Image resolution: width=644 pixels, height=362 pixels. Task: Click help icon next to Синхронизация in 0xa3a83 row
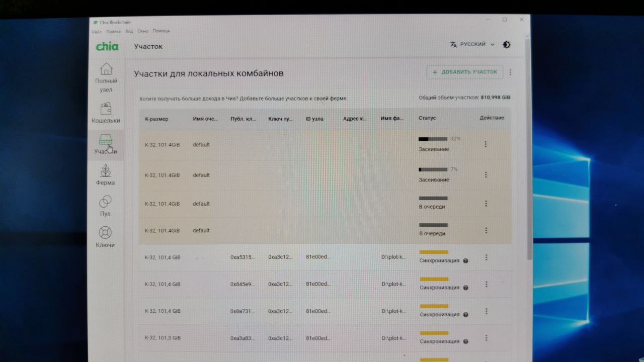tap(465, 341)
